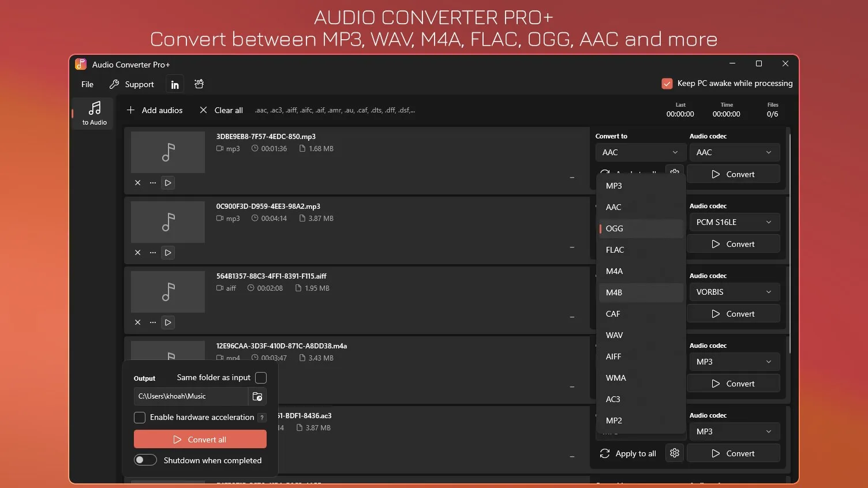868x488 pixels.
Task: Click the Apply to all refresh icon
Action: [x=605, y=453]
